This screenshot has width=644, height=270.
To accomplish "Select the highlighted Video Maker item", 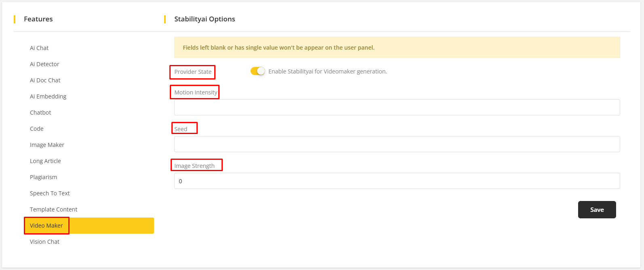I will pyautogui.click(x=46, y=226).
